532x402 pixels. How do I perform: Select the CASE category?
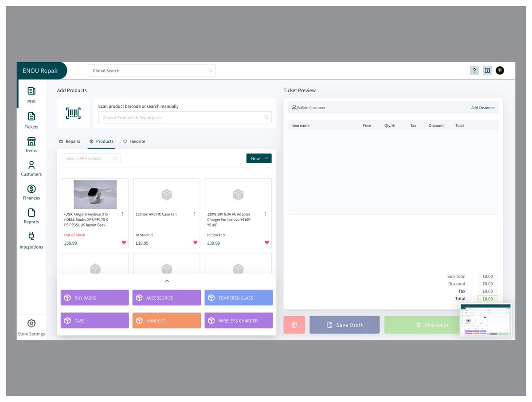pyautogui.click(x=95, y=320)
